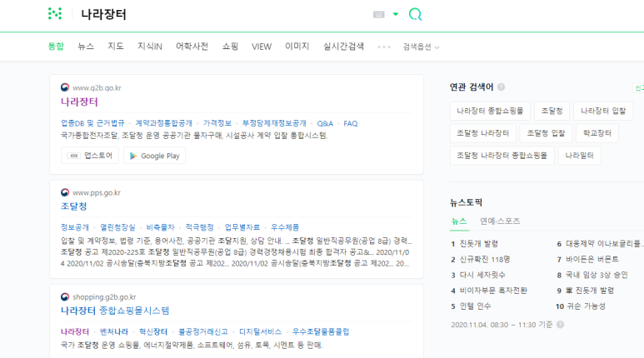644x358 pixels.
Task: Open the 우수제품 sublink
Action: (x=285, y=227)
